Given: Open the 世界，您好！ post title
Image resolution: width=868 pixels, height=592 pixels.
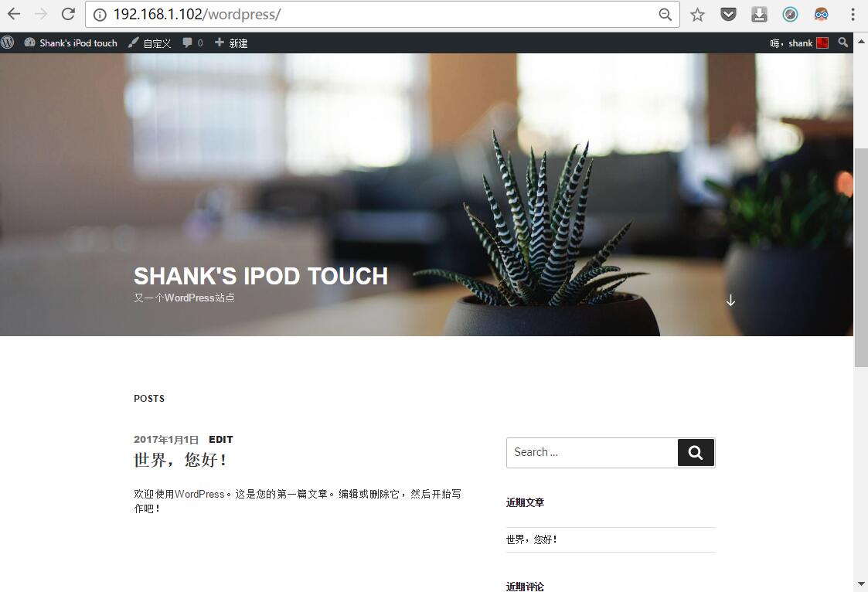Looking at the screenshot, I should [x=180, y=460].
